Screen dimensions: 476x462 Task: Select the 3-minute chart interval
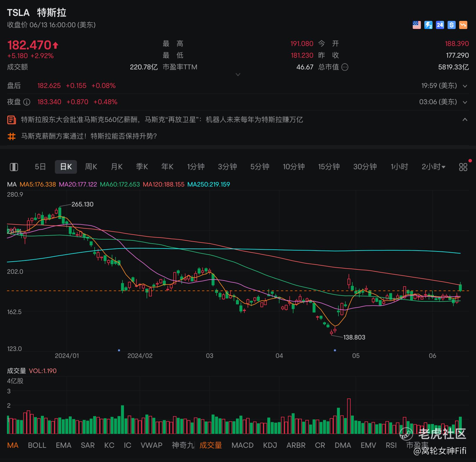(x=228, y=167)
